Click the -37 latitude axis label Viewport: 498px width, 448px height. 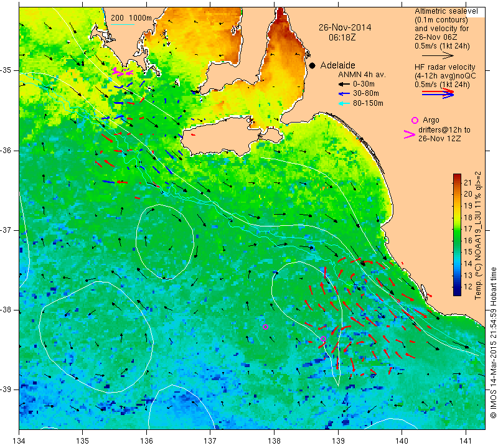(6, 230)
